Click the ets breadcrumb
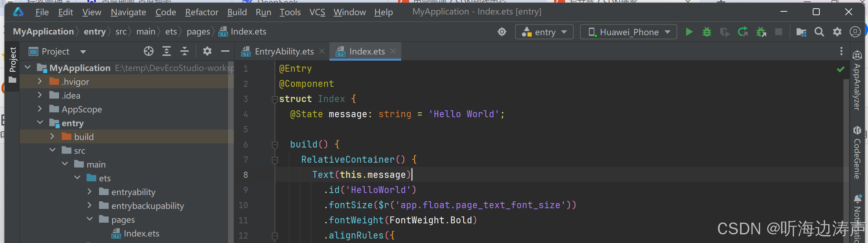The width and height of the screenshot is (868, 243). (x=171, y=32)
